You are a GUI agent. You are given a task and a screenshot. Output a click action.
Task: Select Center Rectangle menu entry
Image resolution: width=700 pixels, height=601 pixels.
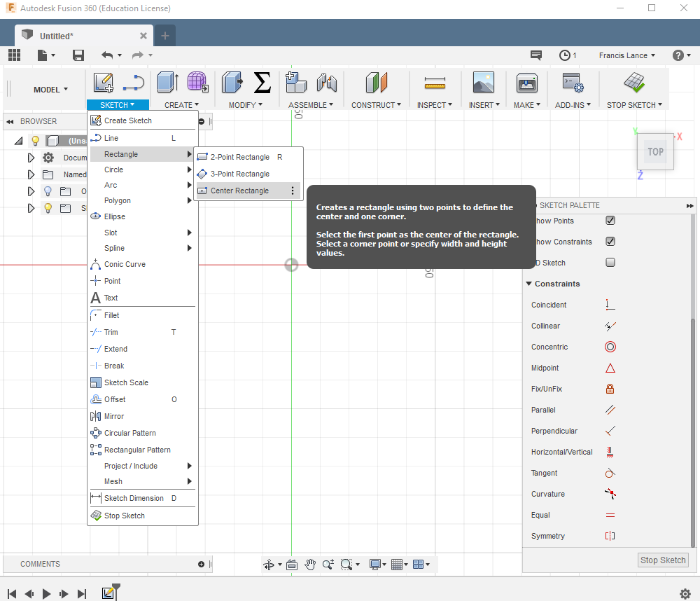(x=248, y=191)
